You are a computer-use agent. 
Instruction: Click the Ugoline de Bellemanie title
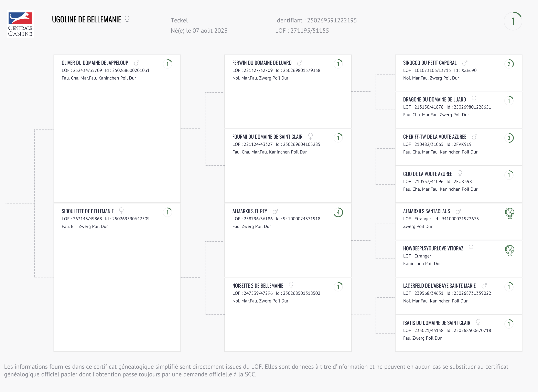point(86,19)
